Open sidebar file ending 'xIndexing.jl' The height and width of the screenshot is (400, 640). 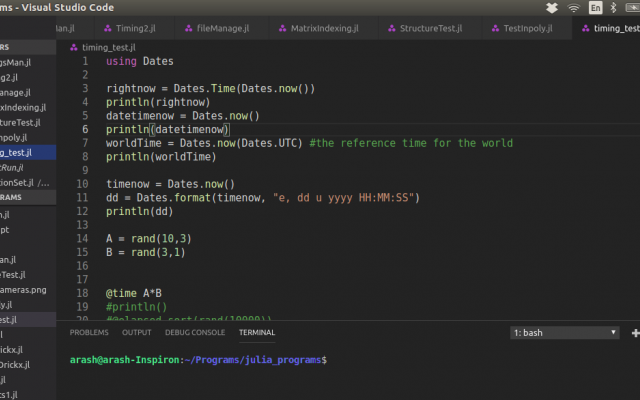(x=28, y=108)
